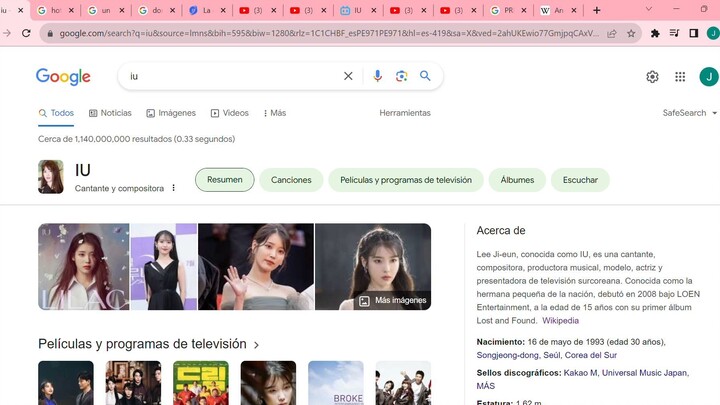The height and width of the screenshot is (405, 720).
Task: Open the Google account avatar J
Action: pos(709,77)
